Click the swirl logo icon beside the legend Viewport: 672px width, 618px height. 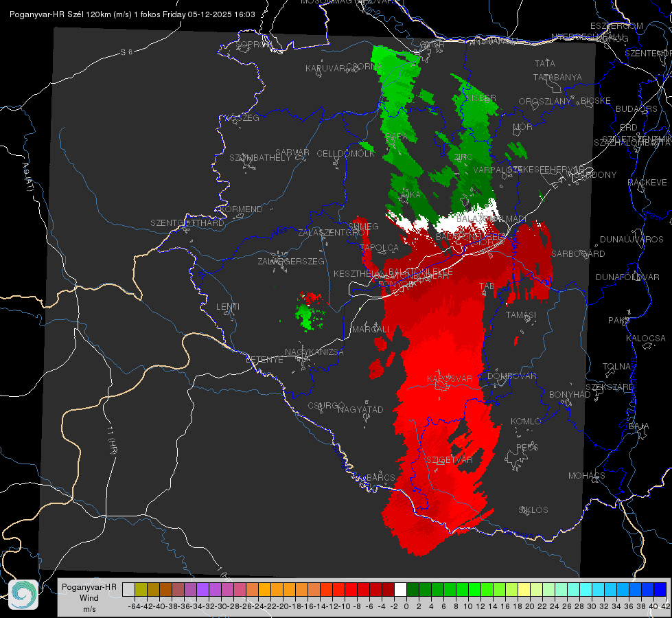23,595
